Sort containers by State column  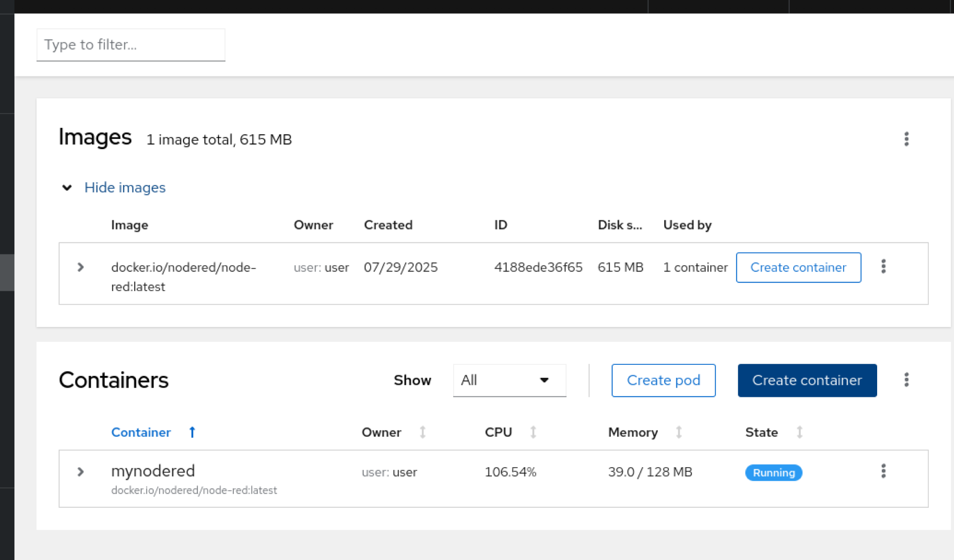coord(799,432)
